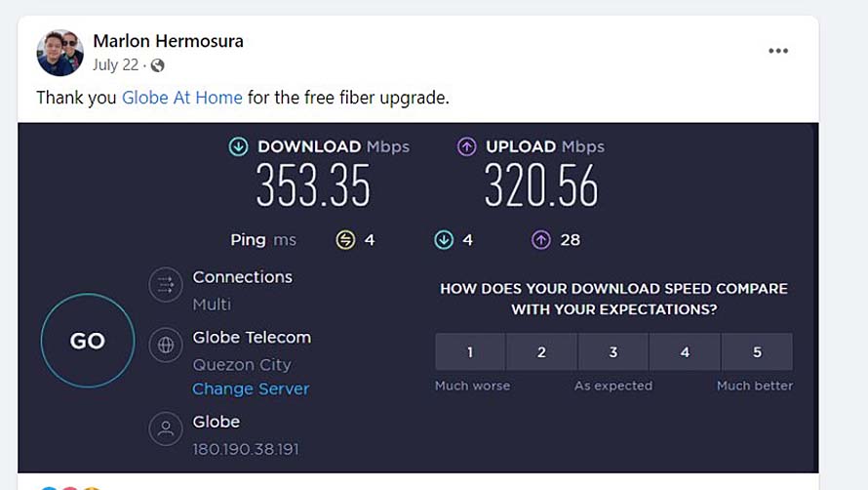Click the purple upload arrow icon
Viewport: 868px width, 490px height.
pyautogui.click(x=467, y=146)
